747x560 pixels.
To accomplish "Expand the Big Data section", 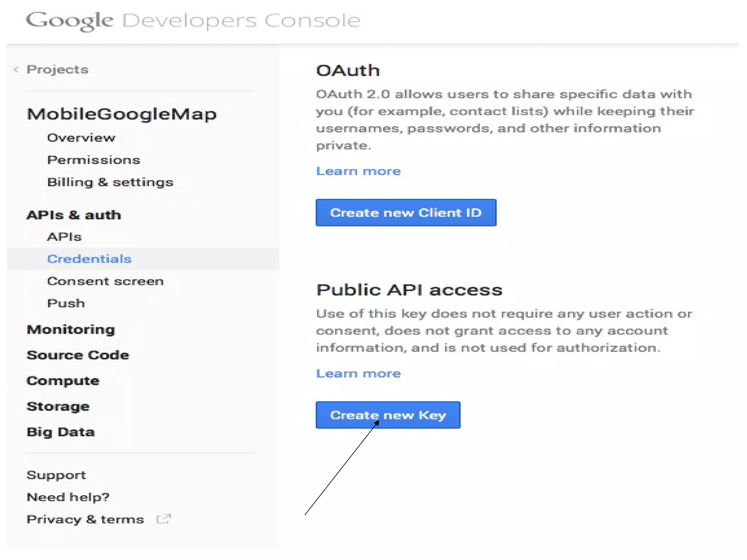I will click(x=61, y=432).
